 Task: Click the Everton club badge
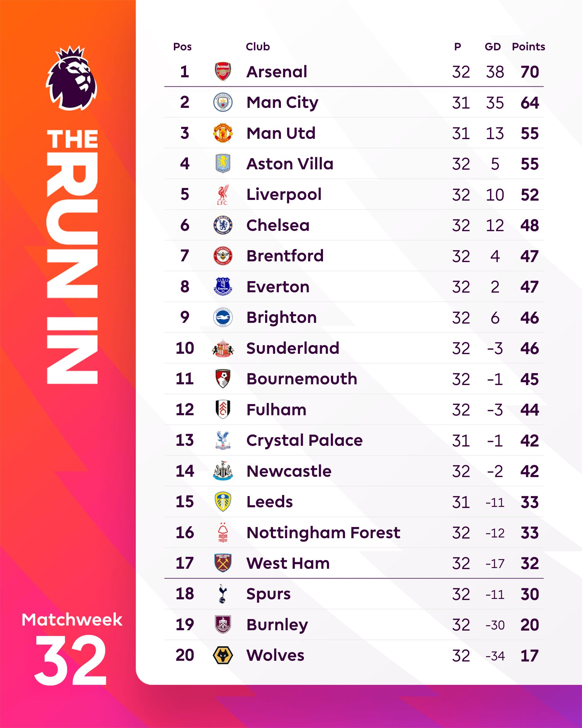(223, 287)
